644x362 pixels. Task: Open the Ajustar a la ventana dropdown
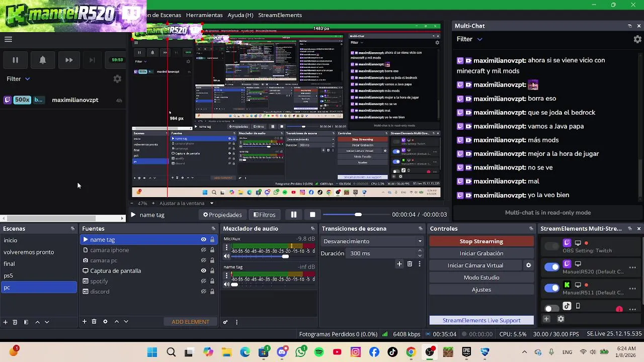[186, 203]
